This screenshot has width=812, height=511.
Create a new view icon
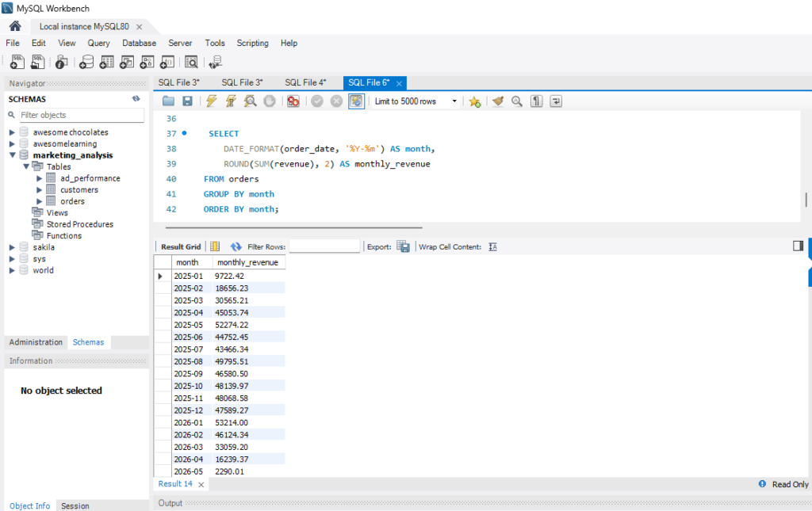(x=127, y=62)
